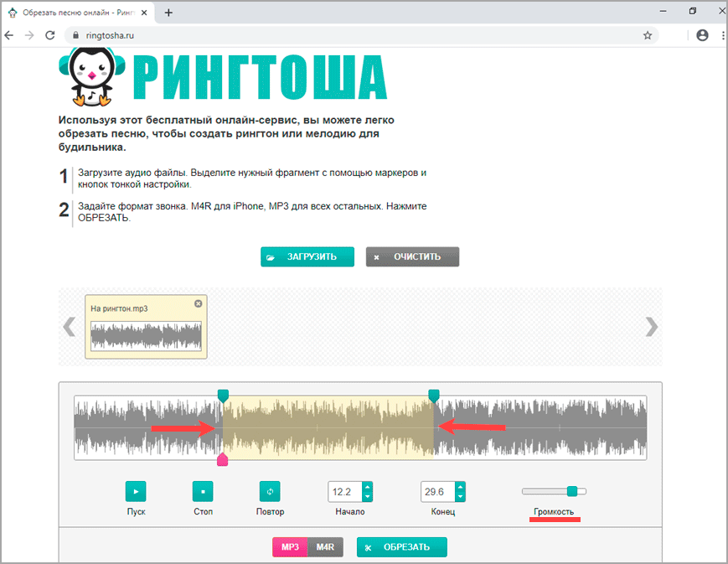Click the Повтор label text
Viewport: 728px width, 564px height.
click(271, 511)
